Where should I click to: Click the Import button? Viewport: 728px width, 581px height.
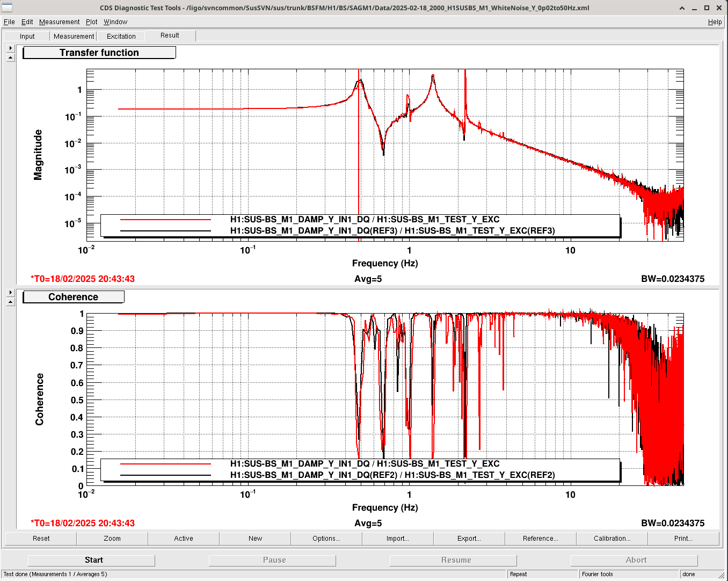[x=398, y=538]
